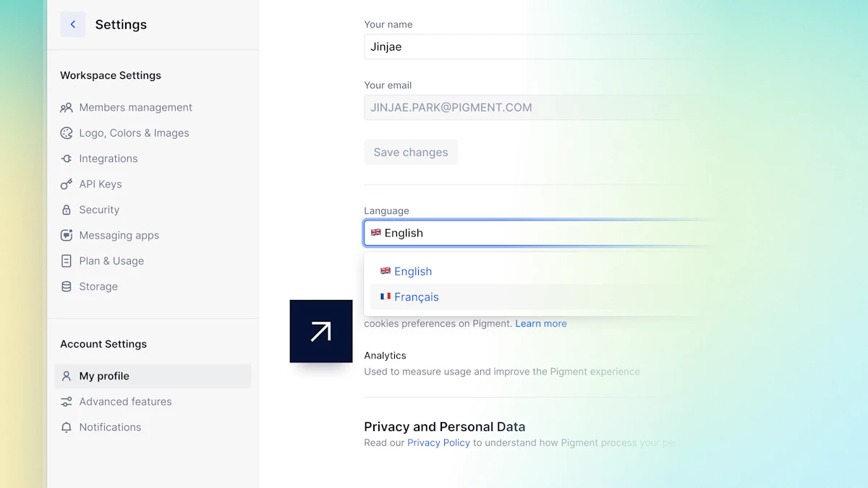868x488 pixels.
Task: Choose Français in the language dropdown
Action: pos(417,297)
